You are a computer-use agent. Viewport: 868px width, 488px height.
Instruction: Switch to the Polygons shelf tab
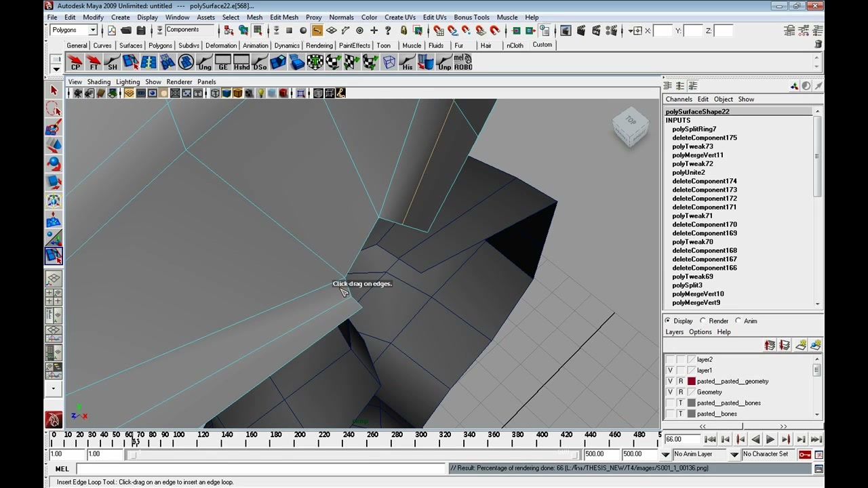point(160,45)
